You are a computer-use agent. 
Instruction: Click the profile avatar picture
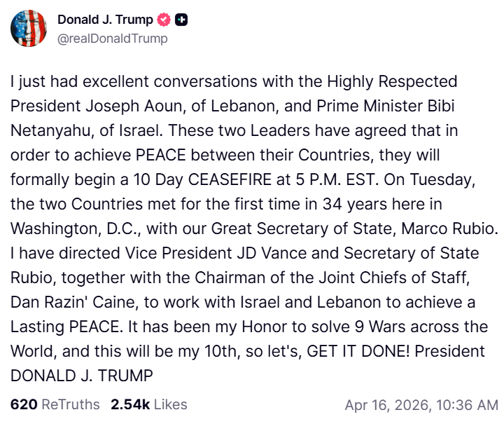(x=28, y=29)
